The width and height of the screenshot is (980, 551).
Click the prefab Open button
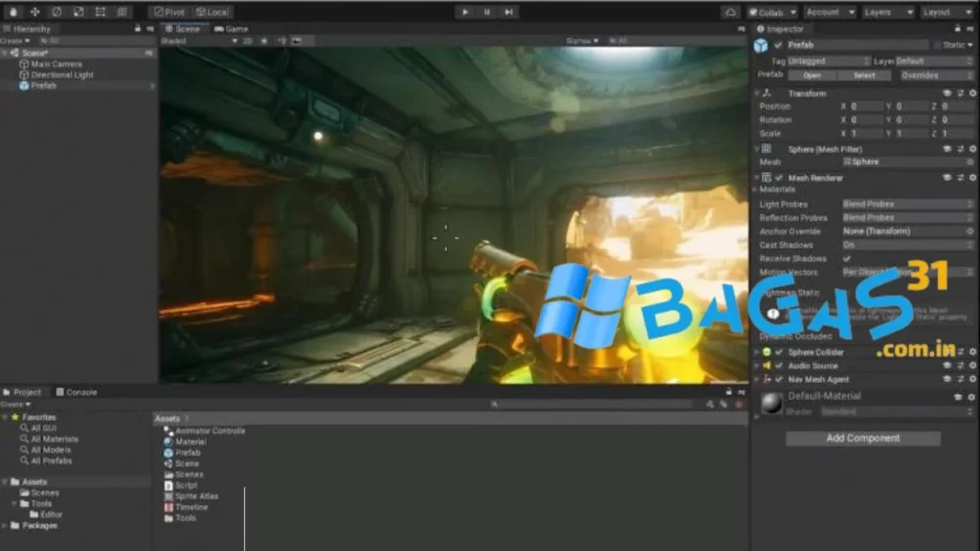click(x=812, y=76)
